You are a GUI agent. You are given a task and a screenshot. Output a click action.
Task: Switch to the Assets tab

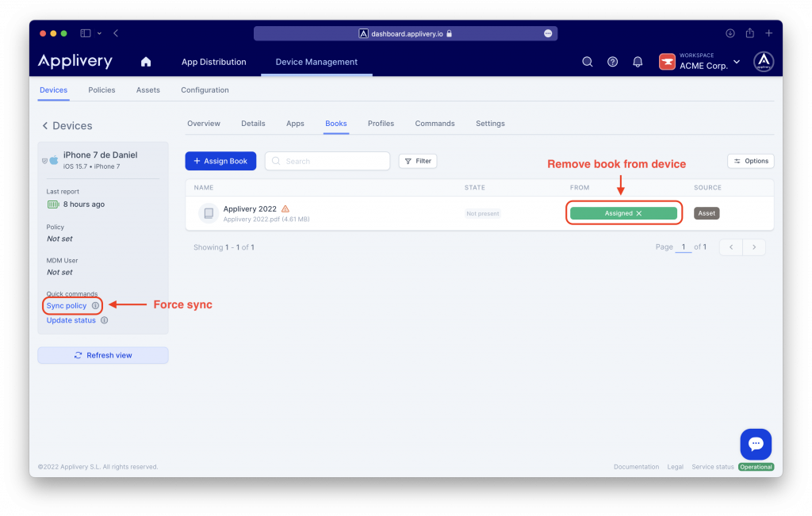[x=148, y=90]
